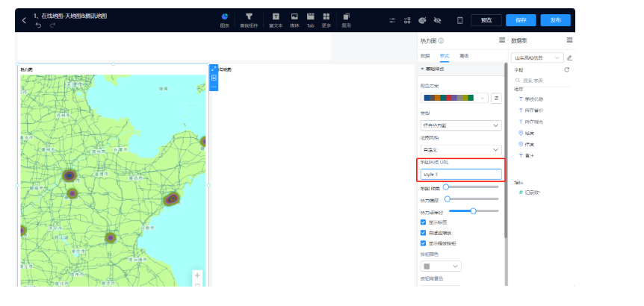Click the 热力图 chart title label

pos(27,69)
